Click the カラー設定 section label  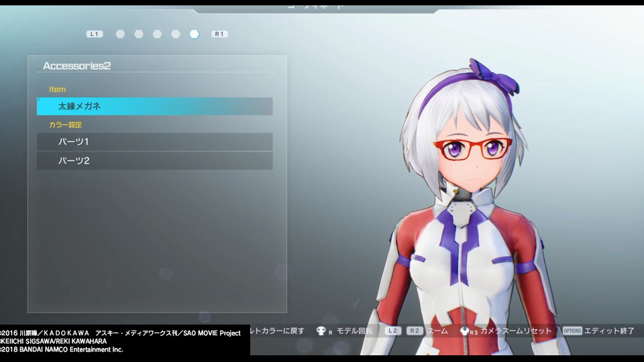pyautogui.click(x=65, y=125)
